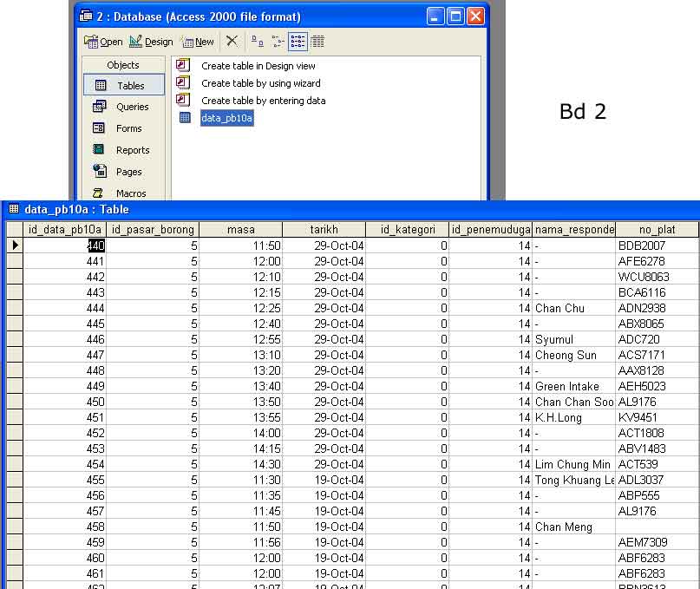Select data_pb10a table in database window
This screenshot has width=700, height=589.
point(226,118)
